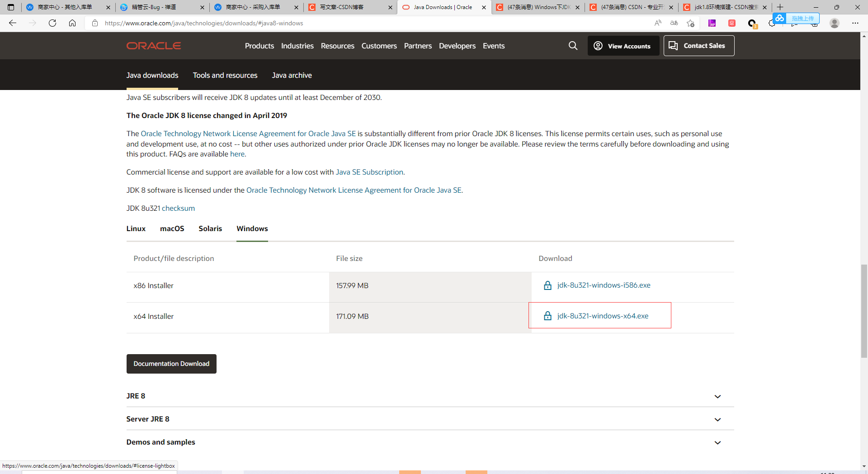The height and width of the screenshot is (474, 868).
Task: Click the browser Home icon
Action: pyautogui.click(x=72, y=23)
